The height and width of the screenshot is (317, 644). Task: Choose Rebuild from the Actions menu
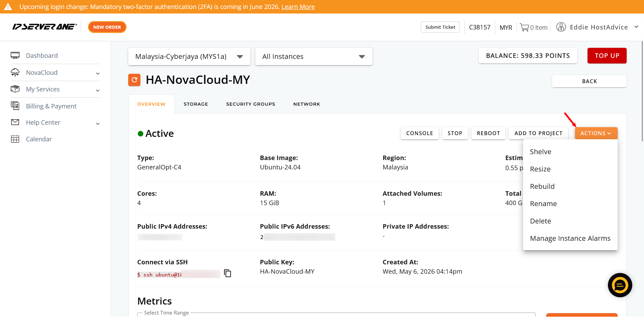(x=570, y=186)
